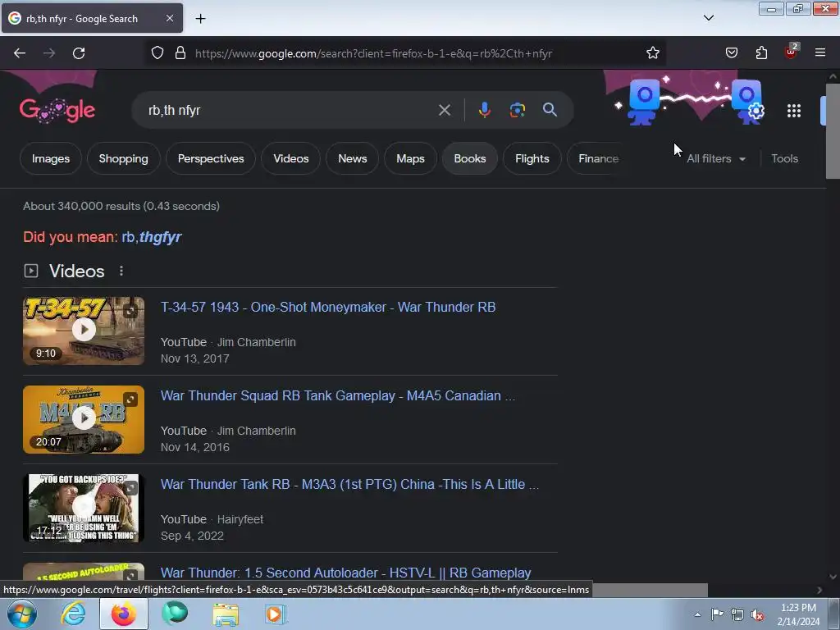Image resolution: width=840 pixels, height=630 pixels.
Task: Open quick settings gear on doodle
Action: pos(756,112)
